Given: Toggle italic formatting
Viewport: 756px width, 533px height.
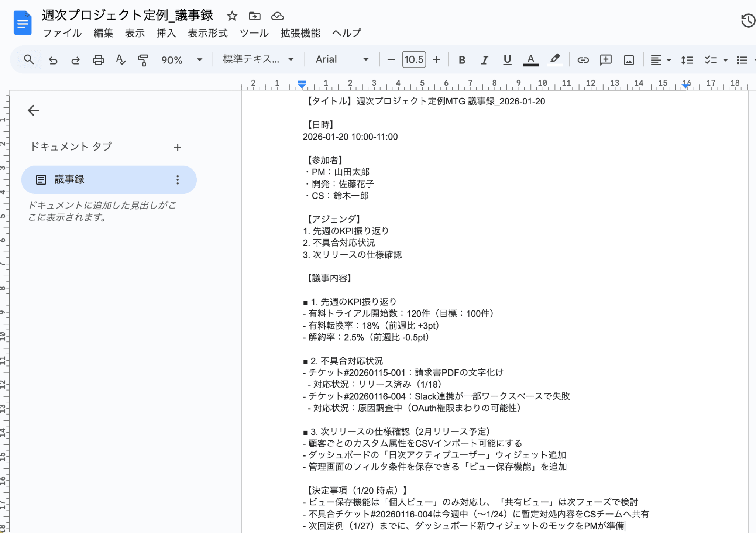Looking at the screenshot, I should [x=484, y=60].
